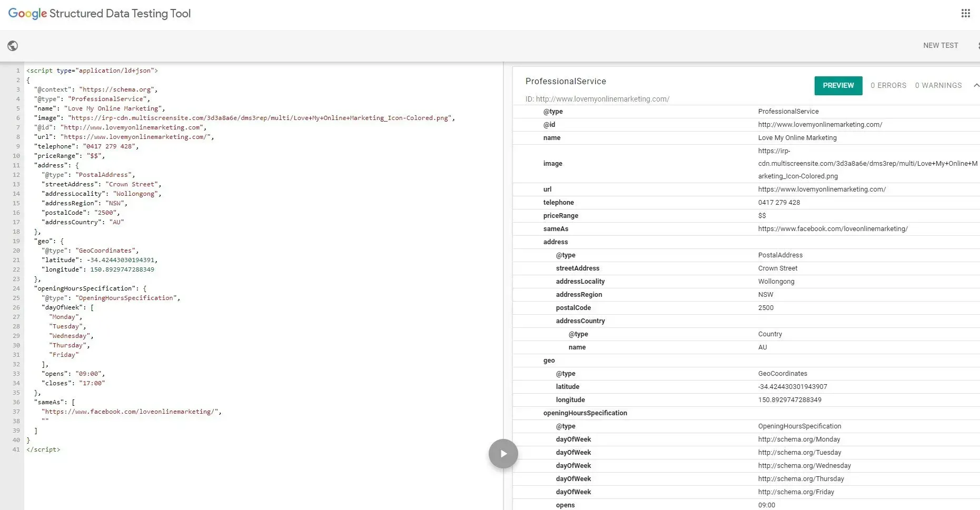Click code line 1 script opening tag
The image size is (980, 510).
[92, 71]
